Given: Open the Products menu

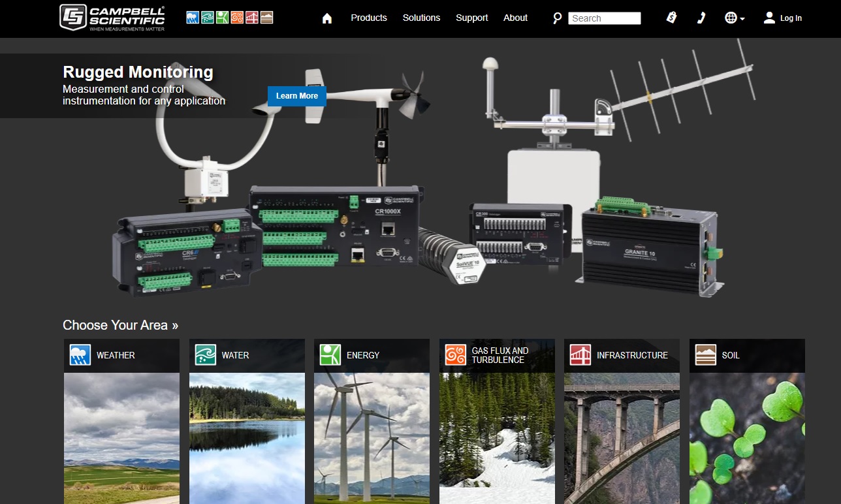Looking at the screenshot, I should (369, 18).
